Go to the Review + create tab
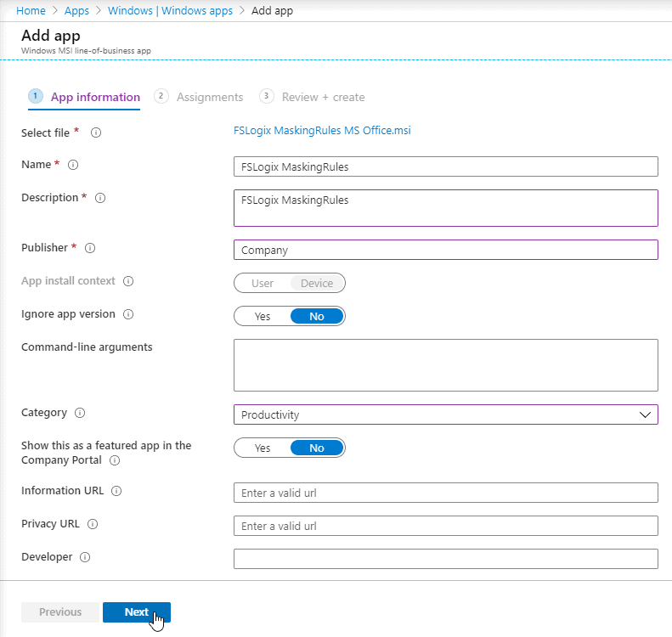The width and height of the screenshot is (672, 637). click(322, 97)
